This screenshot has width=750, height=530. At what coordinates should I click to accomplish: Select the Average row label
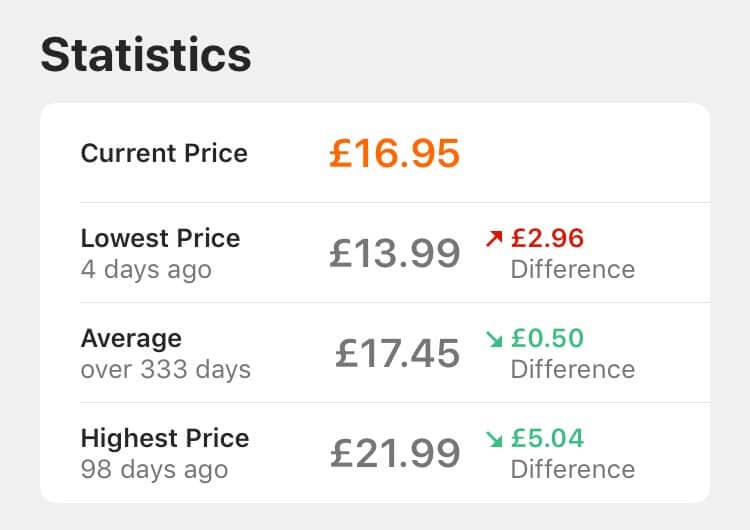[x=131, y=339]
